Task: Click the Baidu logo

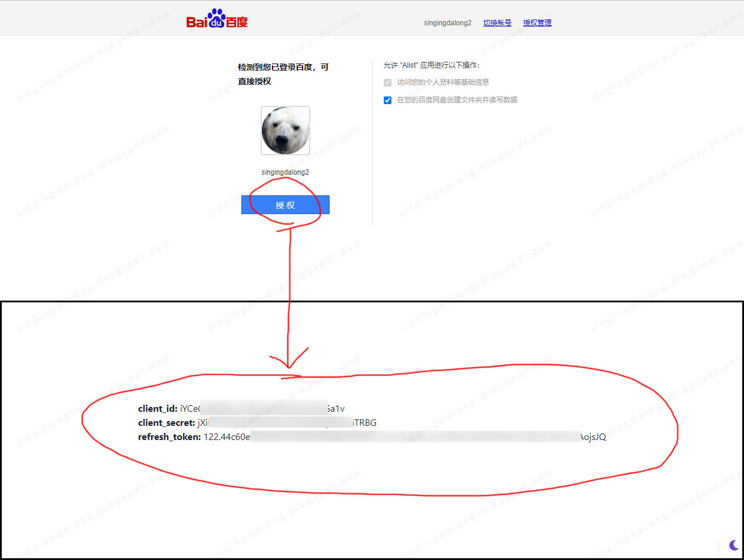Action: click(x=217, y=19)
